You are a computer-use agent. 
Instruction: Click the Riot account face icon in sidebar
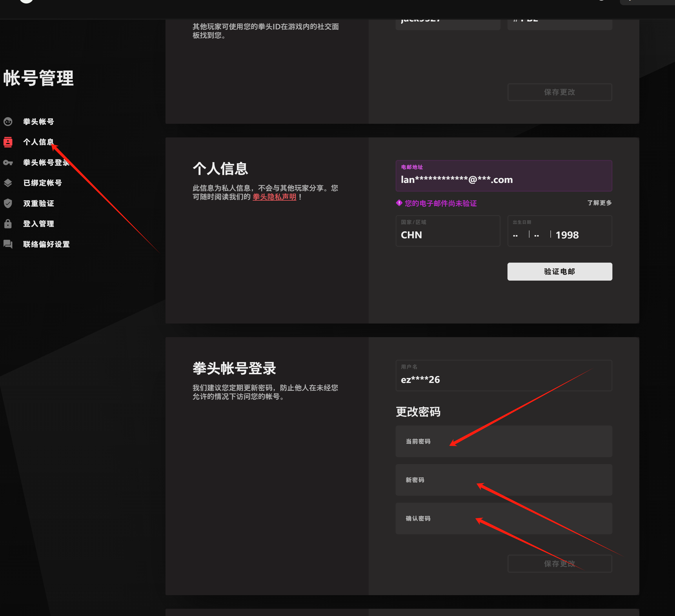[8, 121]
